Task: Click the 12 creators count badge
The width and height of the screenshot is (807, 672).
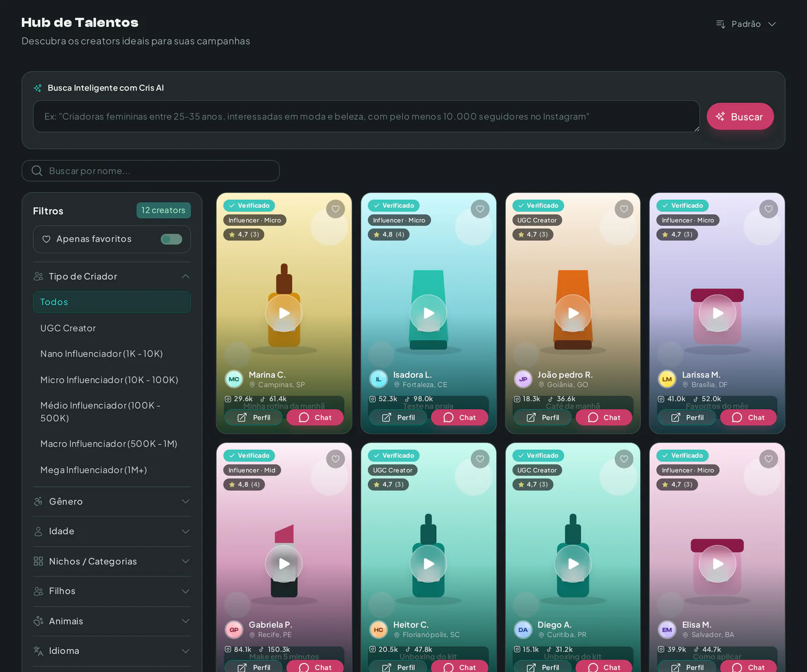Action: (163, 210)
